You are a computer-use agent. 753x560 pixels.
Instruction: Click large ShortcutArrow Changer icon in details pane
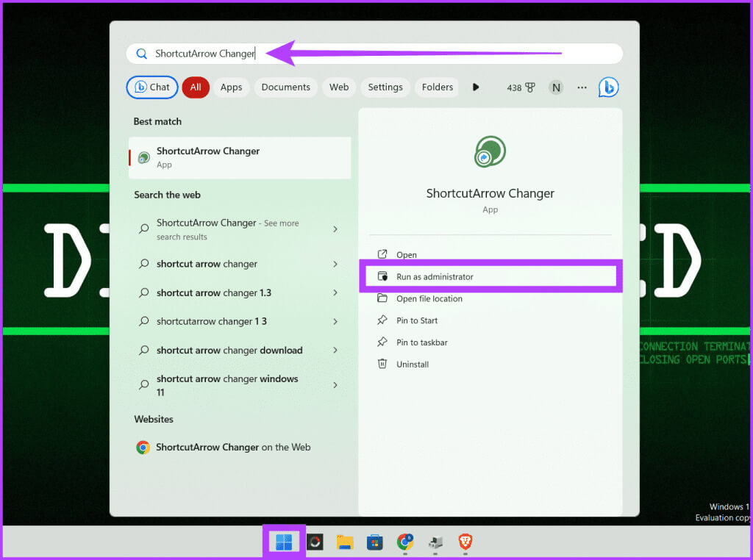point(490,151)
